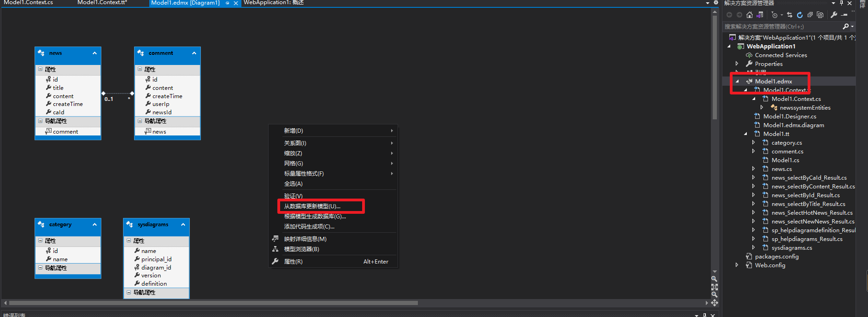Click Connected Services icon in tree

(x=749, y=55)
